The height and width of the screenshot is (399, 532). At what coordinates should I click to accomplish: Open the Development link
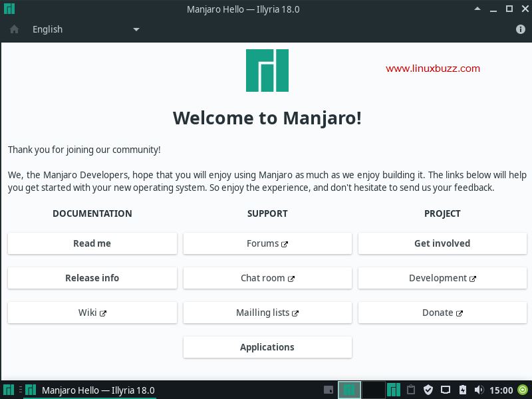tap(442, 278)
